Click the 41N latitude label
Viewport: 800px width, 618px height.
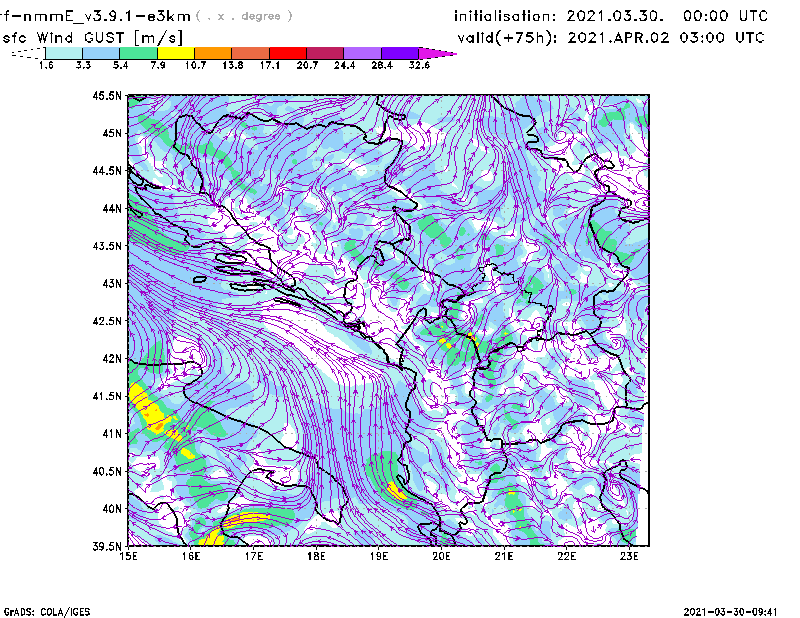point(112,434)
